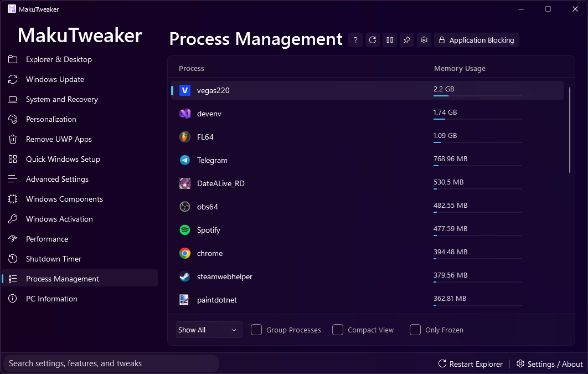Viewport: 588px width, 374px height.
Task: Click Restart Explorer button
Action: coord(470,364)
